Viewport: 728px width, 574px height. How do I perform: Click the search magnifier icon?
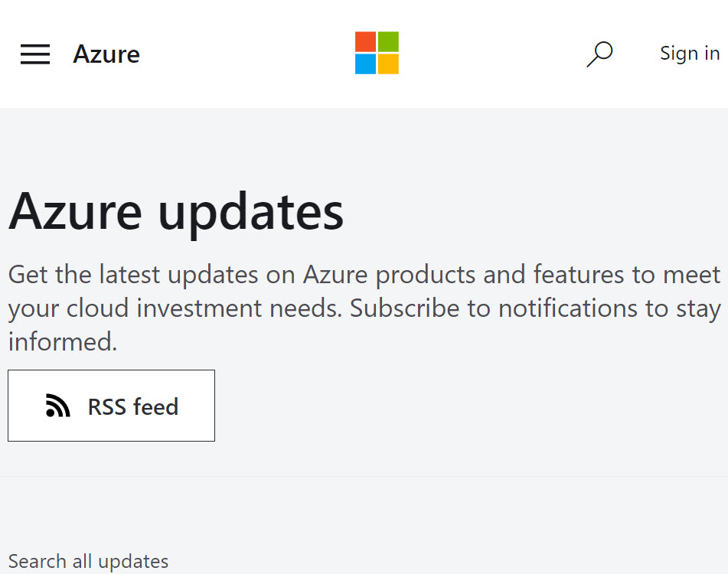[x=599, y=54]
